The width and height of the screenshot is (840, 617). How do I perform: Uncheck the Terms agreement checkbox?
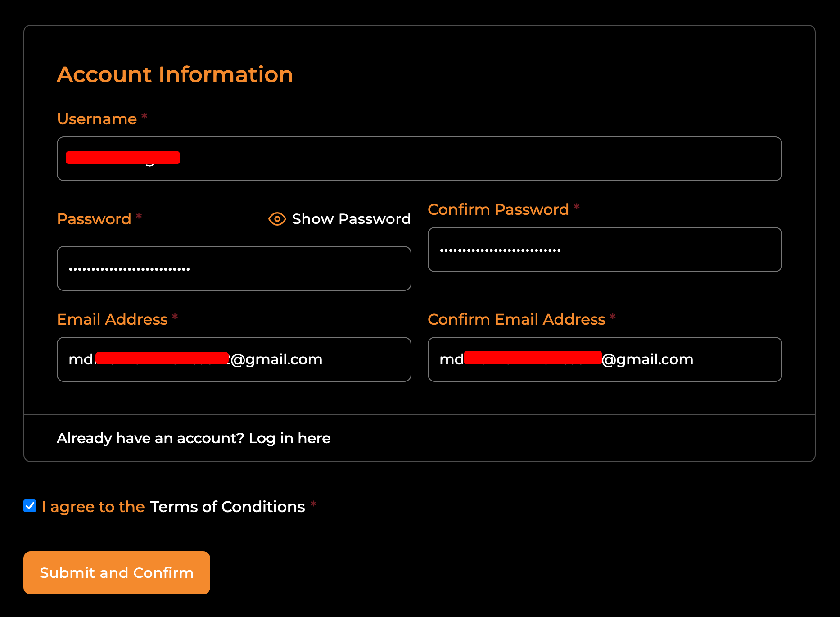point(30,506)
